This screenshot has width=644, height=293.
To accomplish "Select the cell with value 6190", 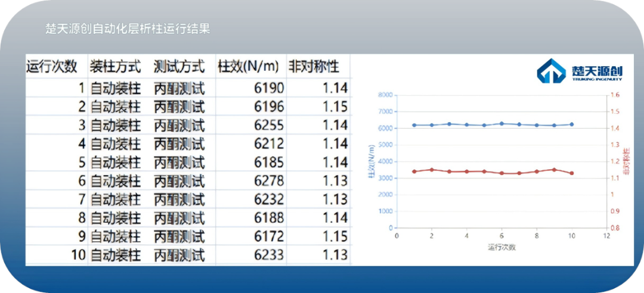I will click(269, 88).
